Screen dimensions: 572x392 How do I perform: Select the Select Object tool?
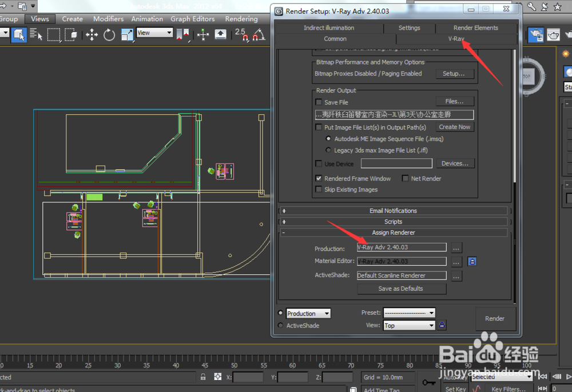pos(19,35)
